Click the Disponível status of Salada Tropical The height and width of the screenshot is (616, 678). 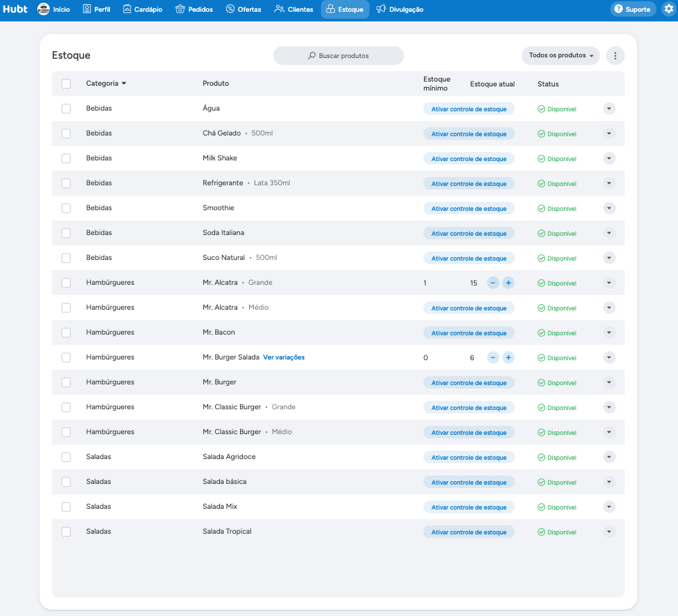557,532
